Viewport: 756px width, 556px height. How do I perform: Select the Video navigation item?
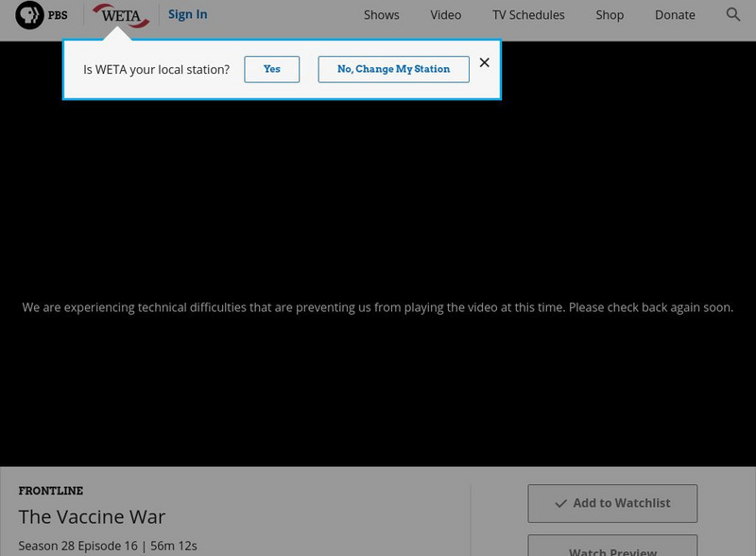coord(445,15)
